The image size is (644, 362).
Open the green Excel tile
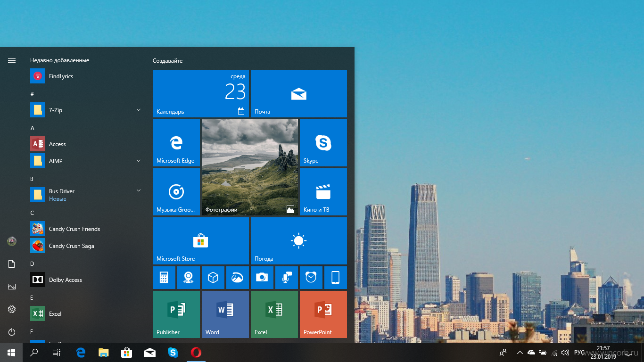(x=274, y=314)
